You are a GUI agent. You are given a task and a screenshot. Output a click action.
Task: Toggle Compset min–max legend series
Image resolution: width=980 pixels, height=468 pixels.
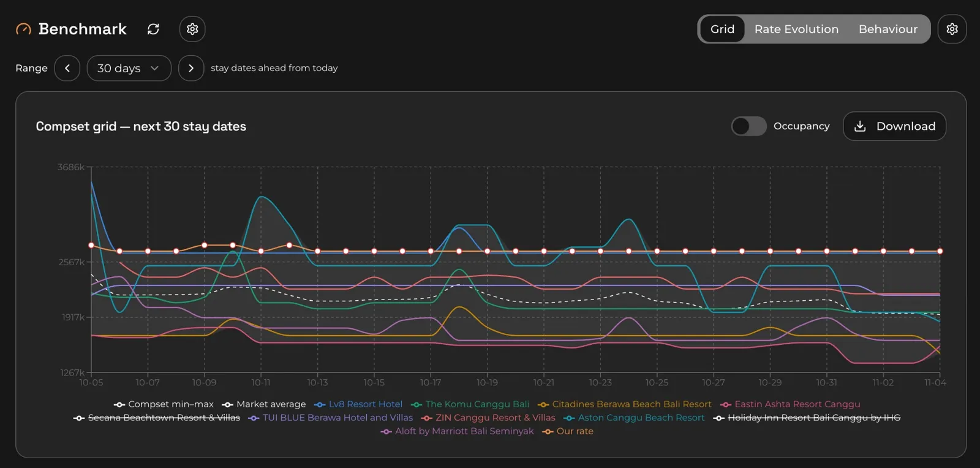tap(164, 404)
